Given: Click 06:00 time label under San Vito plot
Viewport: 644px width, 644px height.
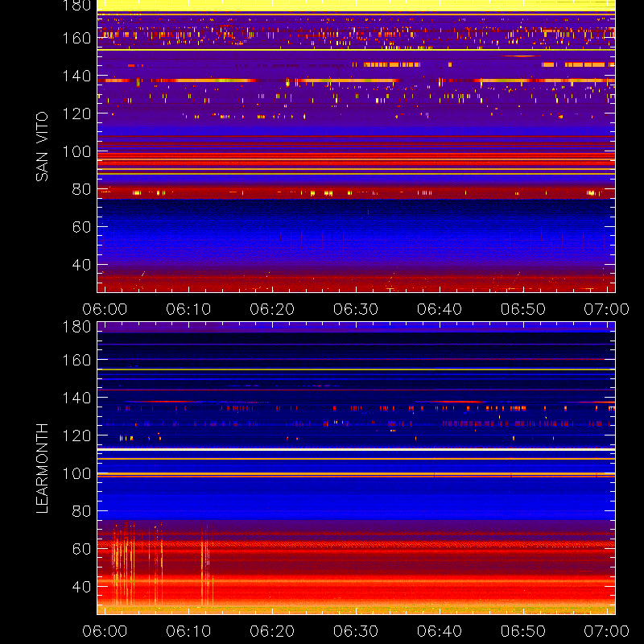Looking at the screenshot, I should click(x=105, y=309).
